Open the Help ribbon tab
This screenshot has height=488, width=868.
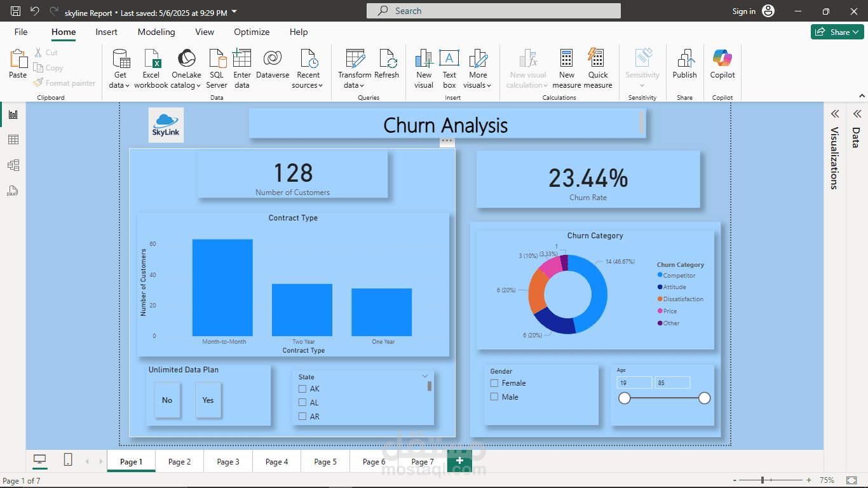coord(299,32)
